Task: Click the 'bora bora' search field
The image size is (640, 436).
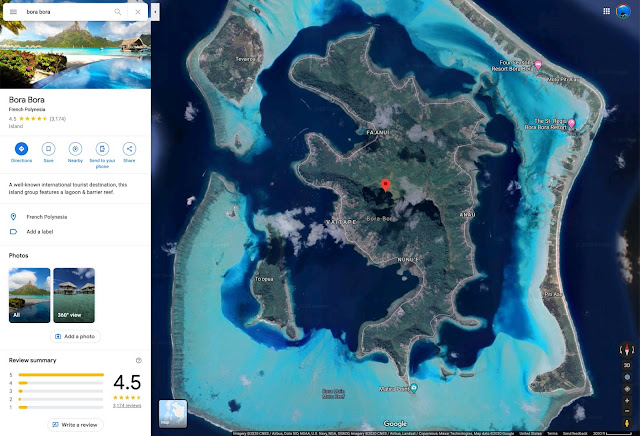Action: [x=67, y=12]
